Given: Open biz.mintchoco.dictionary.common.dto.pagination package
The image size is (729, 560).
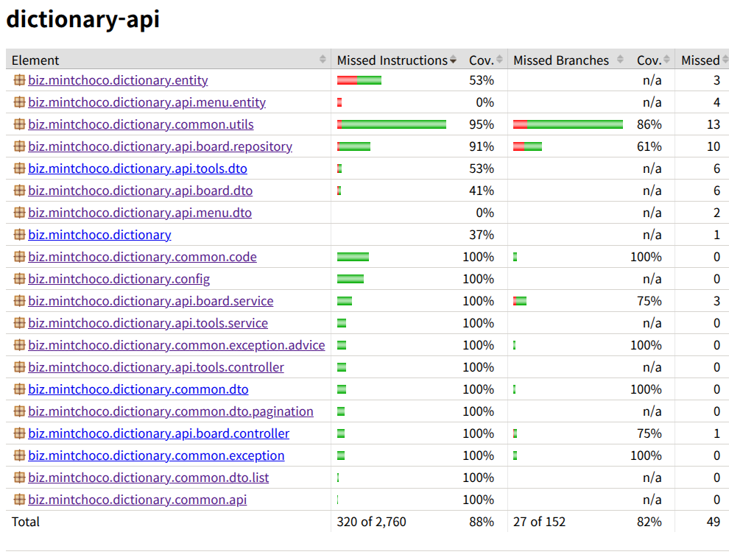Looking at the screenshot, I should pyautogui.click(x=171, y=411).
